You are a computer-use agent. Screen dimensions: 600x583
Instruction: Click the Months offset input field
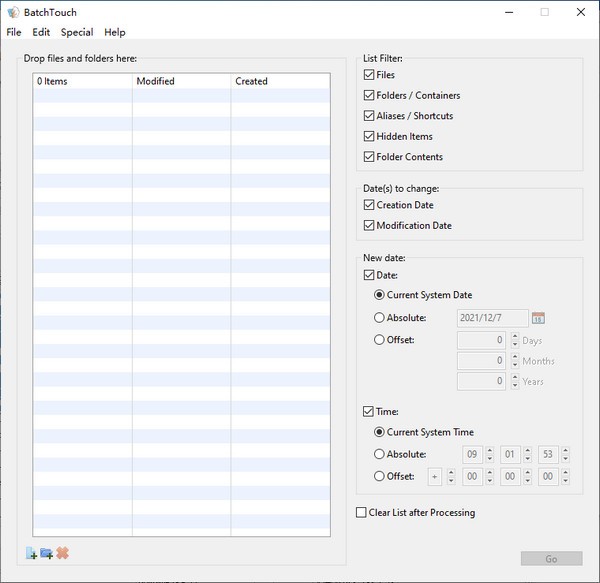[481, 360]
